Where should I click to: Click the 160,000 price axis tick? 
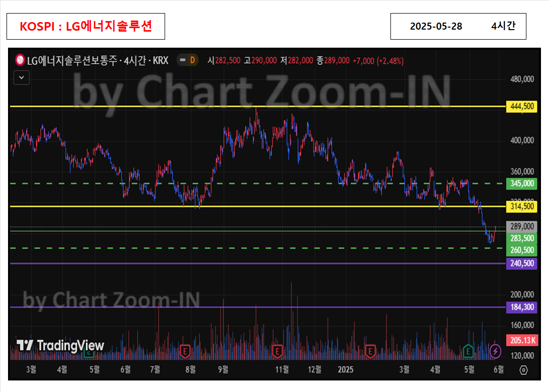pyautogui.click(x=522, y=325)
